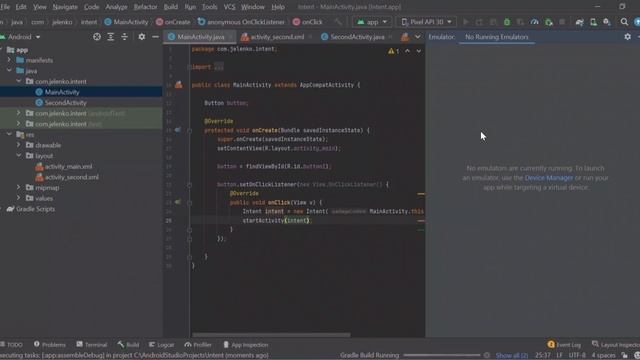
Task: Open the Layout Inspector tool window
Action: (616, 344)
